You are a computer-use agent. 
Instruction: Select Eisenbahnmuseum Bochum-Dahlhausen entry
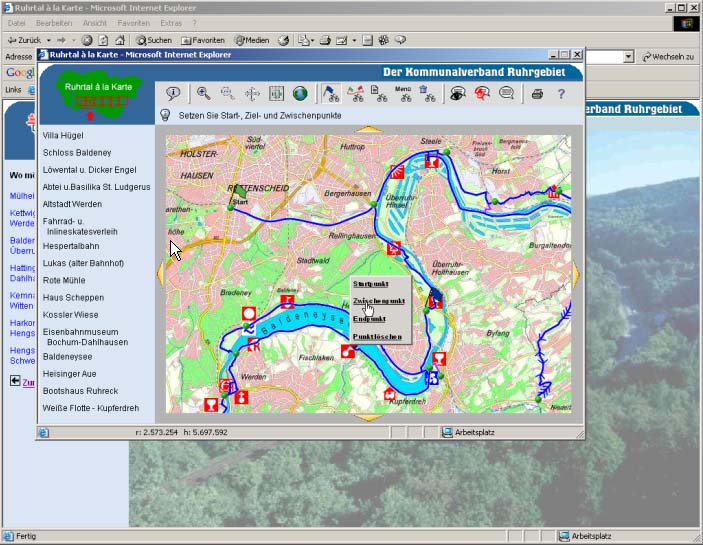[85, 337]
